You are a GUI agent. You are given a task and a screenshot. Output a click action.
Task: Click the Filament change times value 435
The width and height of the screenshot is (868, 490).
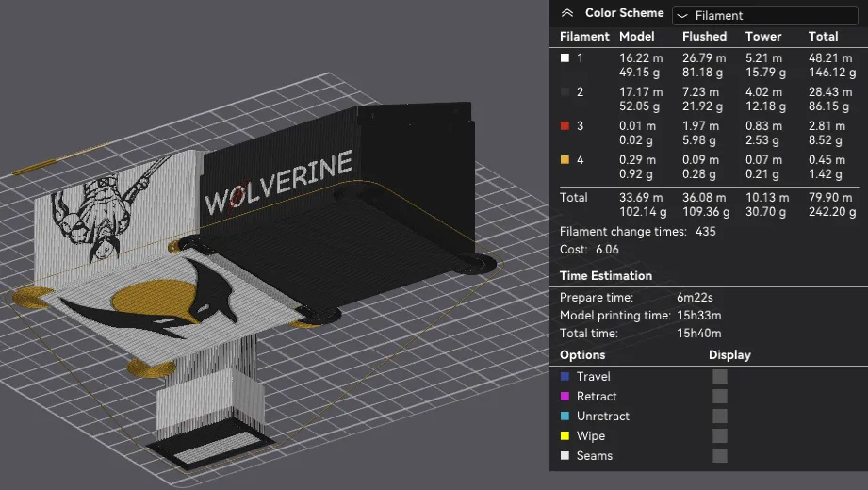click(x=705, y=232)
